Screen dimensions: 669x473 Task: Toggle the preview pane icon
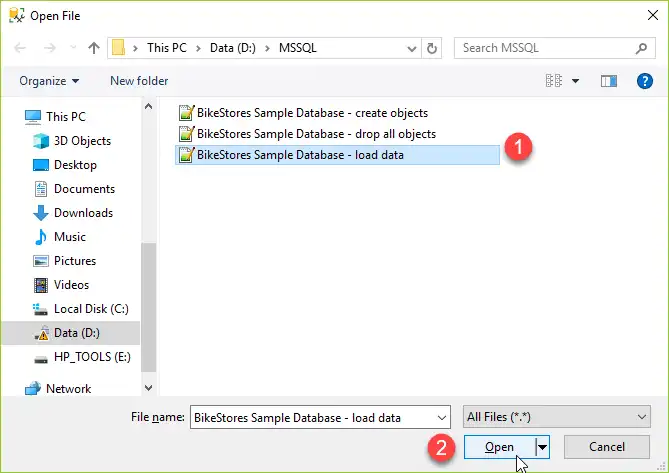tap(608, 81)
